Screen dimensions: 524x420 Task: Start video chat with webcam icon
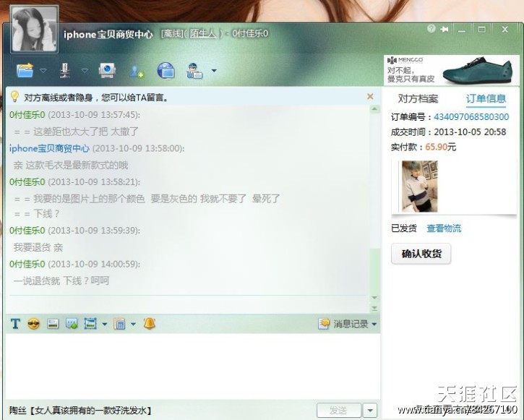(x=107, y=70)
